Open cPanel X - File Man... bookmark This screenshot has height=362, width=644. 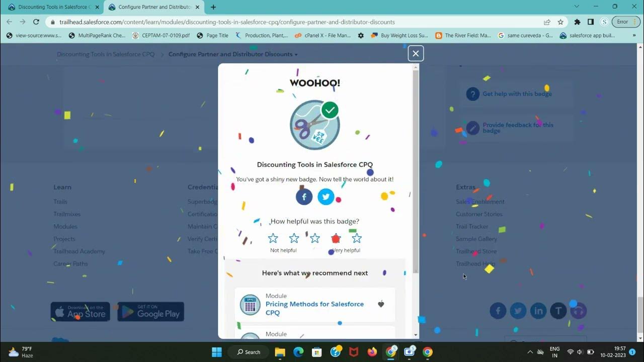tap(323, 36)
